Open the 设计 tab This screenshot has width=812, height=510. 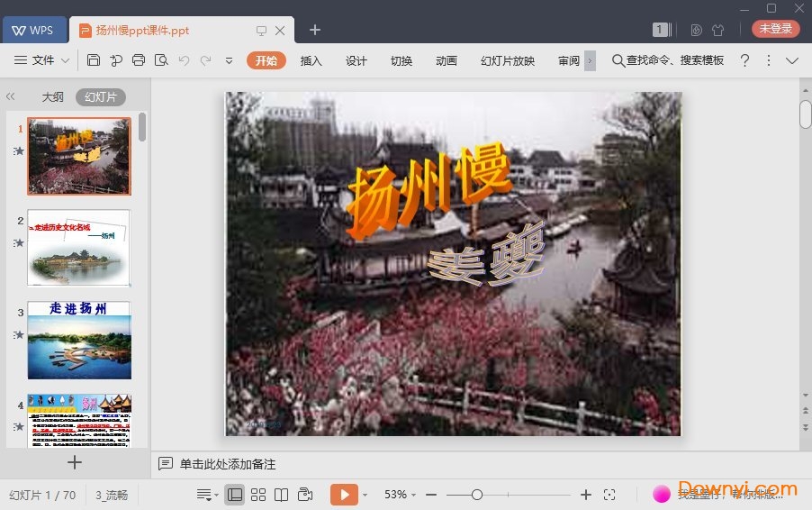pos(356,60)
